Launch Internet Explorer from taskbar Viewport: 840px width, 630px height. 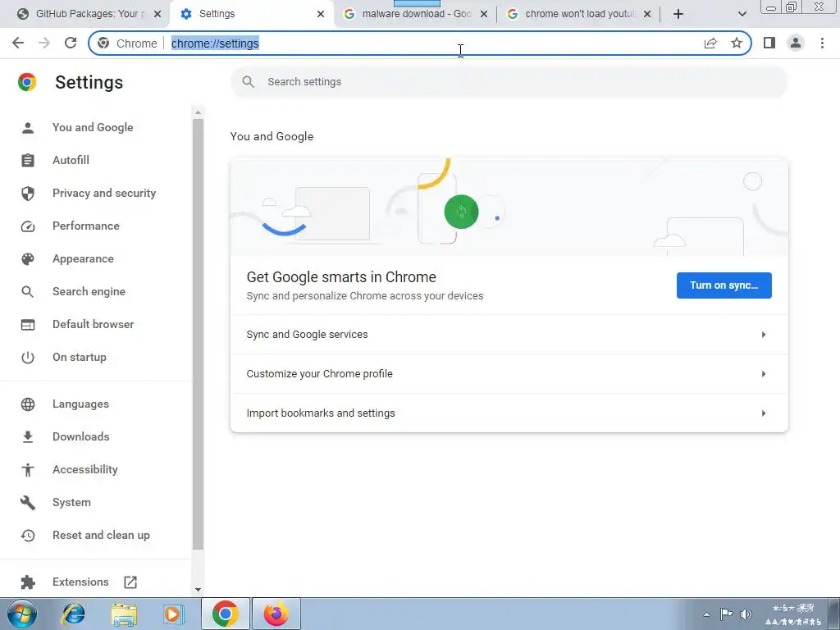tap(73, 614)
